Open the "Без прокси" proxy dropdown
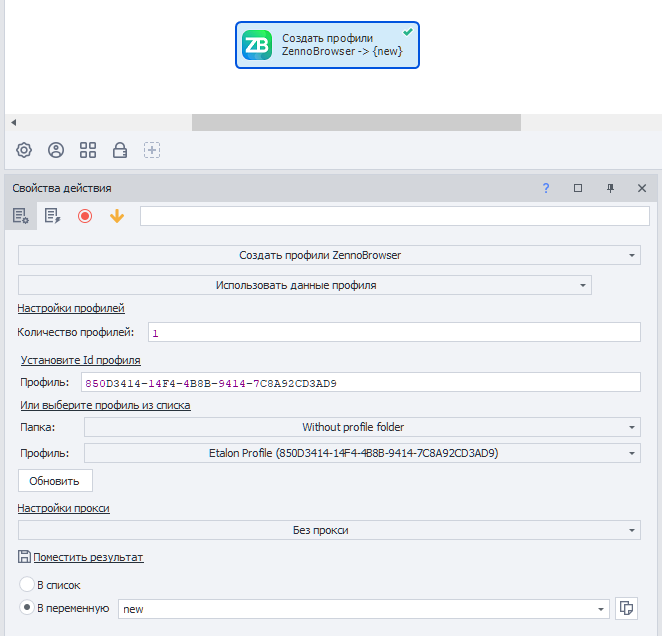The height and width of the screenshot is (636, 662). point(329,530)
